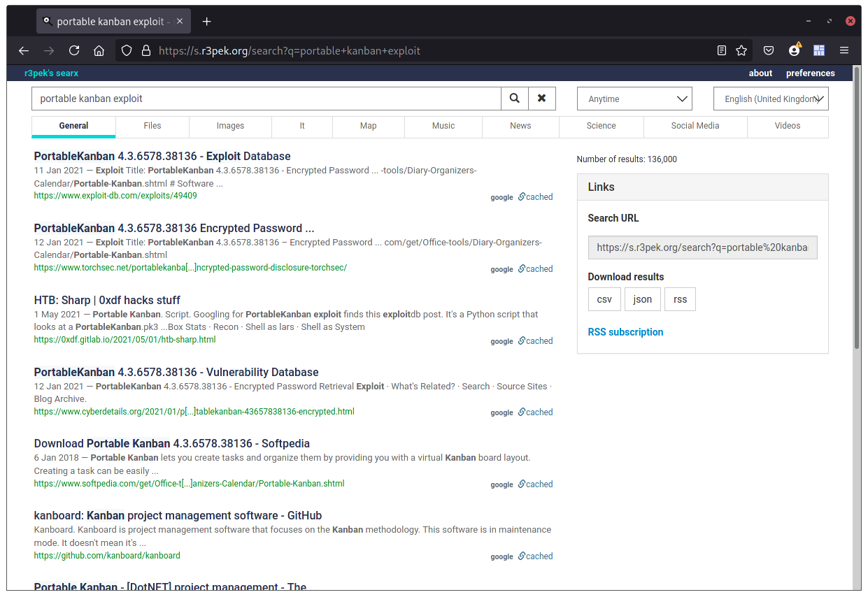Reload the page with refresh icon

coord(74,50)
